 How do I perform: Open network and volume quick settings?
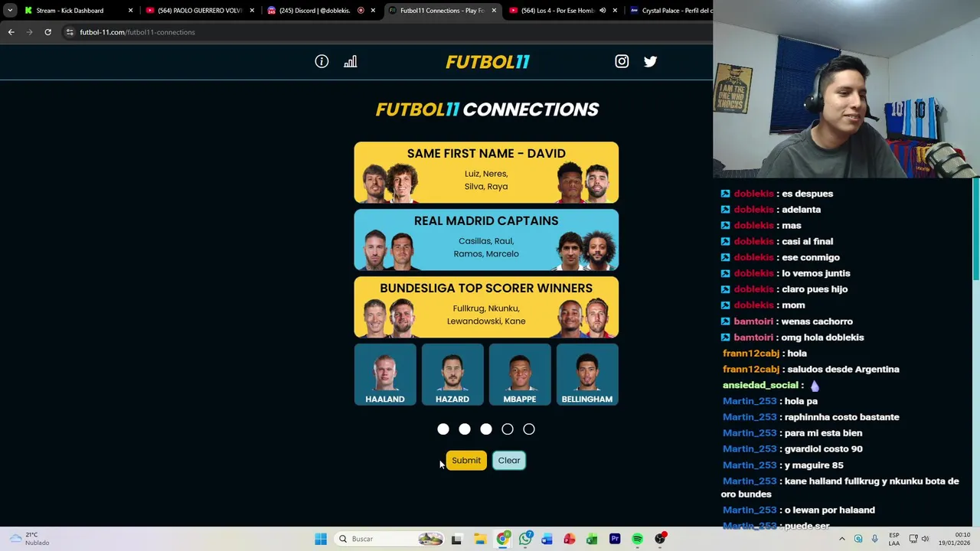[919, 539]
